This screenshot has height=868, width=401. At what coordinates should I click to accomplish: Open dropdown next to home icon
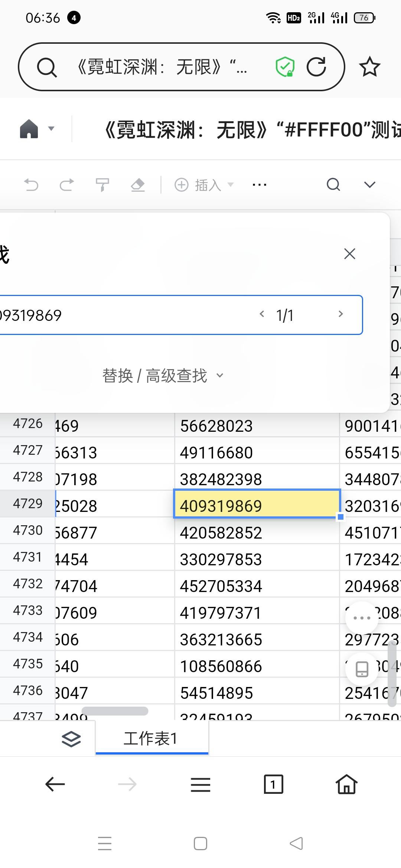pos(51,129)
